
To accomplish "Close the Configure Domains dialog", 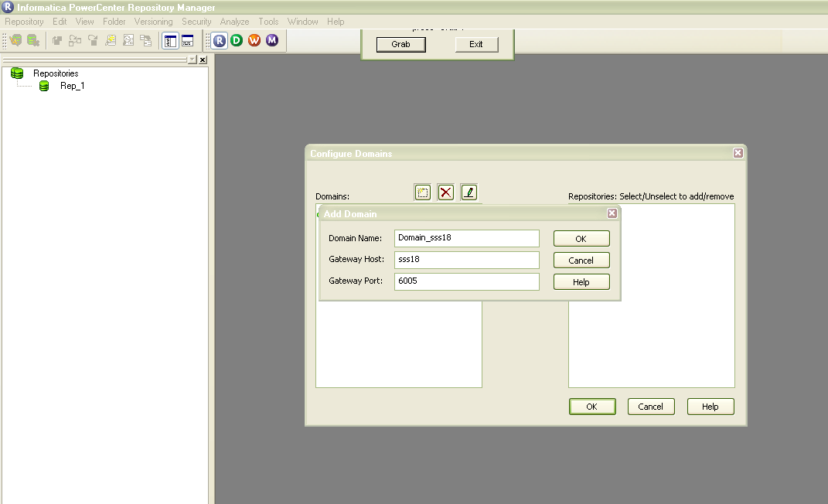I will (738, 153).
